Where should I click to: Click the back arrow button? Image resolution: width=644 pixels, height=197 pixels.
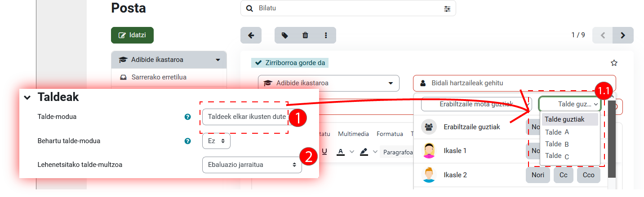(251, 35)
